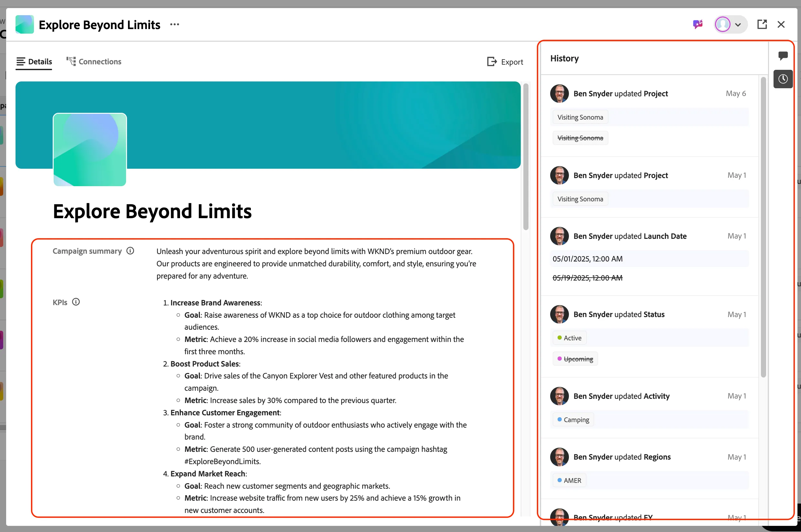The image size is (801, 532).
Task: Click the header campaign logo icon
Action: 25,25
